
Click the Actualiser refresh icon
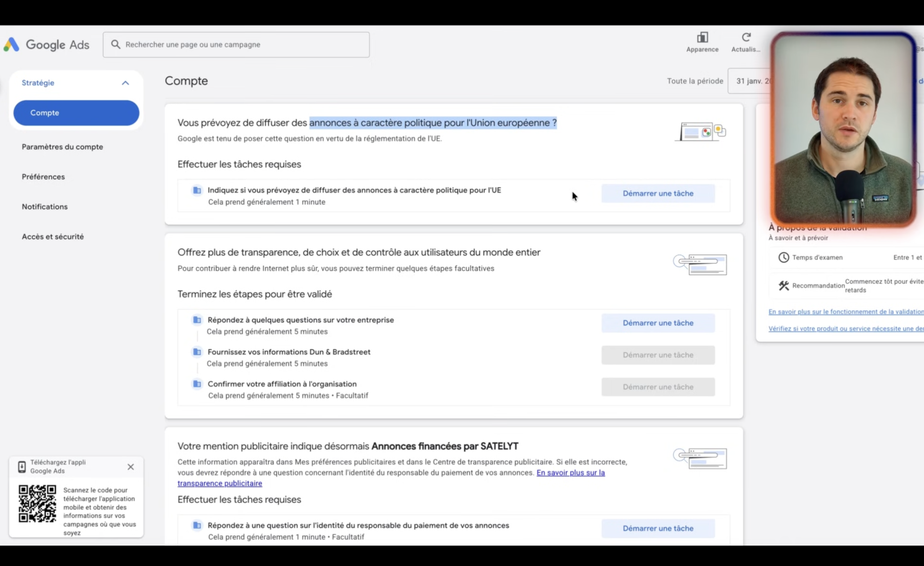[746, 38]
